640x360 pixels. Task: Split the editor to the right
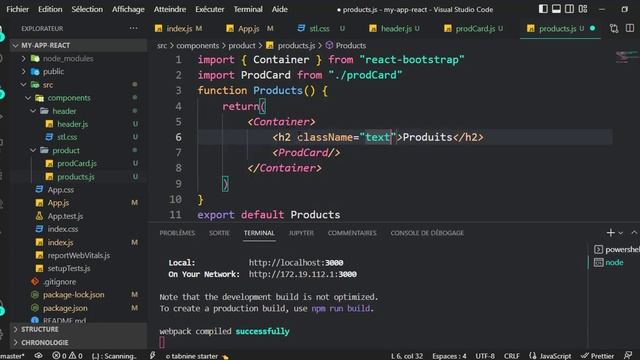[x=630, y=28]
